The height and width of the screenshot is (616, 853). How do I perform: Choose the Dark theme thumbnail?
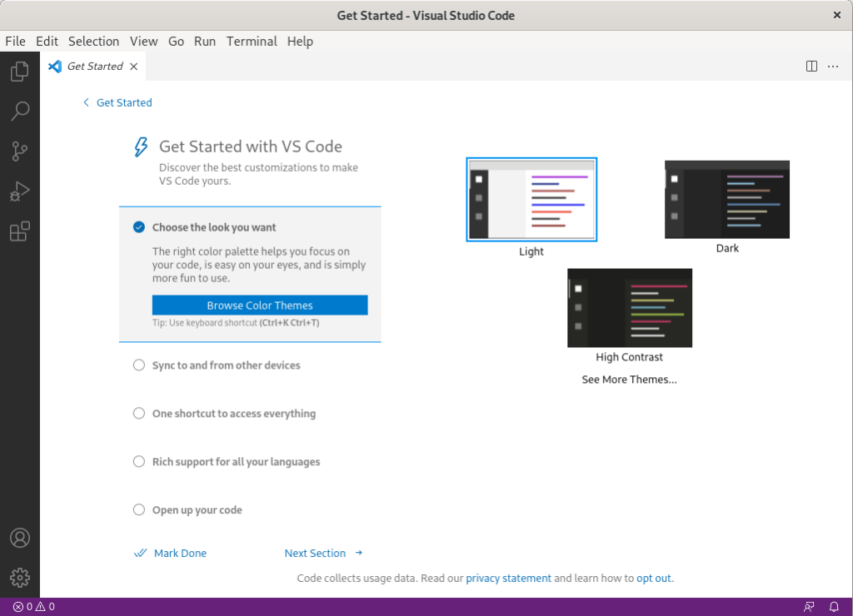pos(726,200)
